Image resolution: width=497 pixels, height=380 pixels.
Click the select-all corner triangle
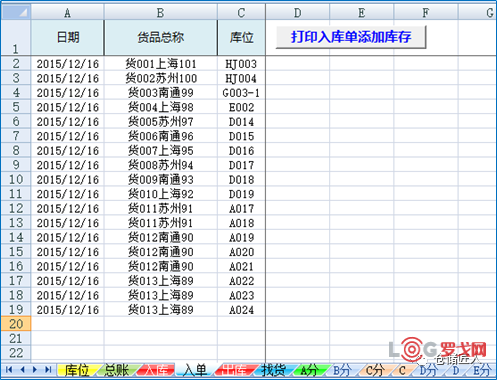pos(16,12)
